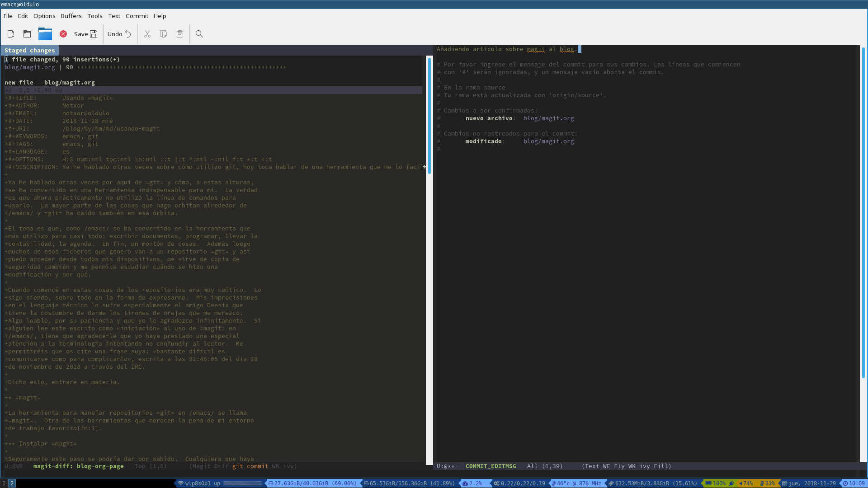Viewport: 868px width, 488px height.
Task: Open the Text menu
Action: tap(114, 16)
